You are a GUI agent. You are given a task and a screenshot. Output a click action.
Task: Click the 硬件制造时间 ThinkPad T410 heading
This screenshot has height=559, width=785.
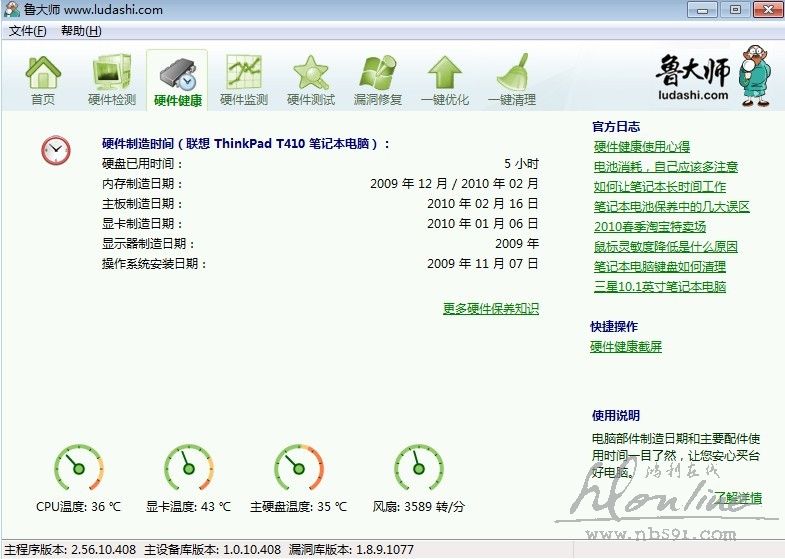point(246,144)
